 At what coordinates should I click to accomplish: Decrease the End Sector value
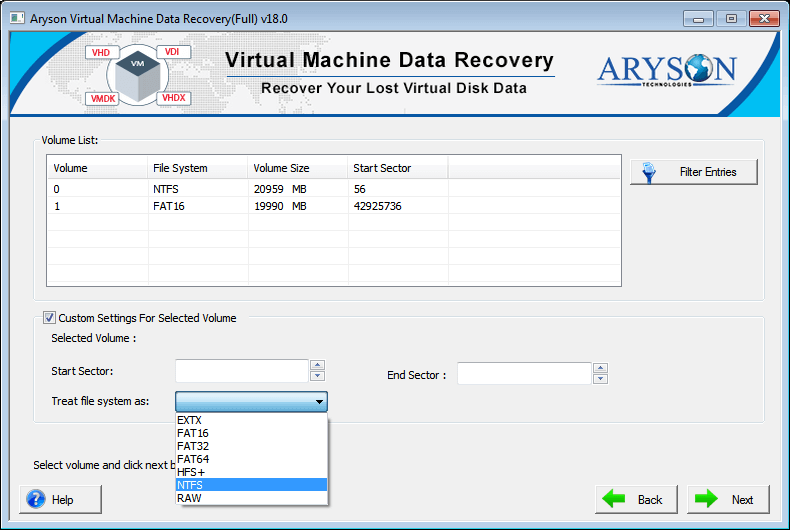(x=600, y=379)
